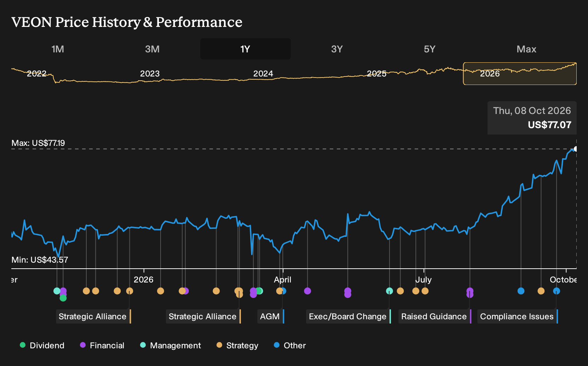
Task: Switch to the Max time range tab
Action: click(x=526, y=49)
